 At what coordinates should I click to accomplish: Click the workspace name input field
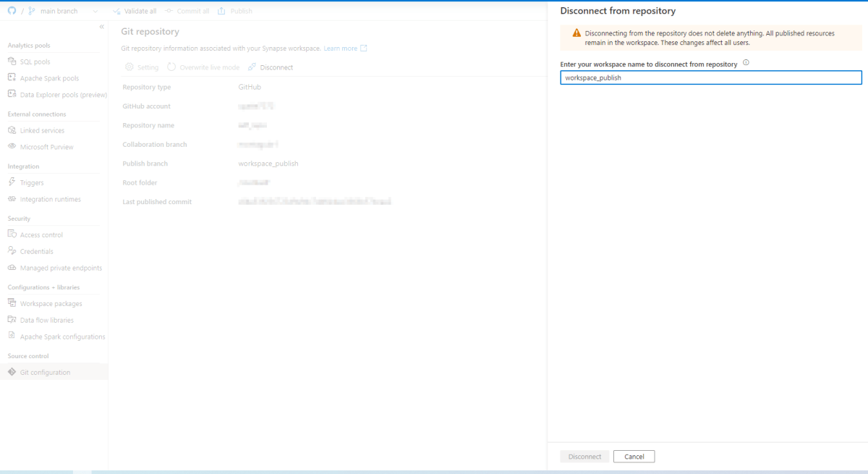pos(711,78)
